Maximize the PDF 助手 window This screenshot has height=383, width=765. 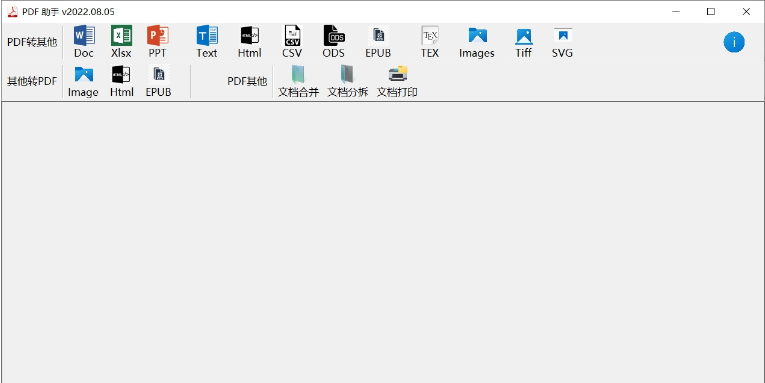tap(711, 12)
